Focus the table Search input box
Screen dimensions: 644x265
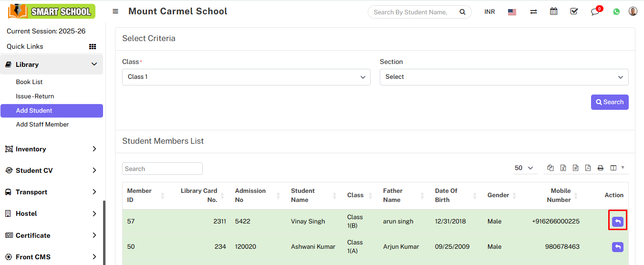pyautogui.click(x=162, y=169)
